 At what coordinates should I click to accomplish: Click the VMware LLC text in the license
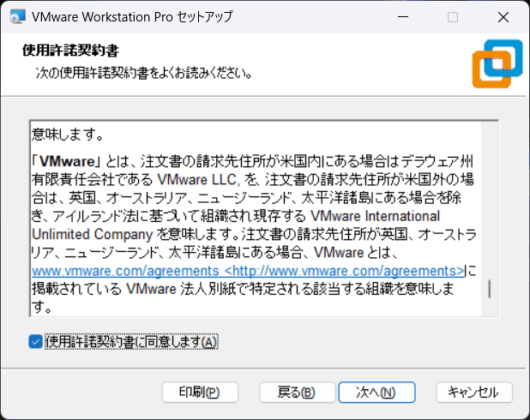pos(198,180)
